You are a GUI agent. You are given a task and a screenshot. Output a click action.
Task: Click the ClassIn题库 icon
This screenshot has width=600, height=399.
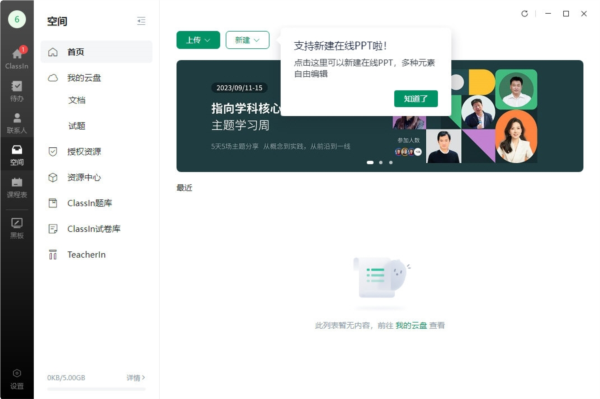[x=53, y=203]
